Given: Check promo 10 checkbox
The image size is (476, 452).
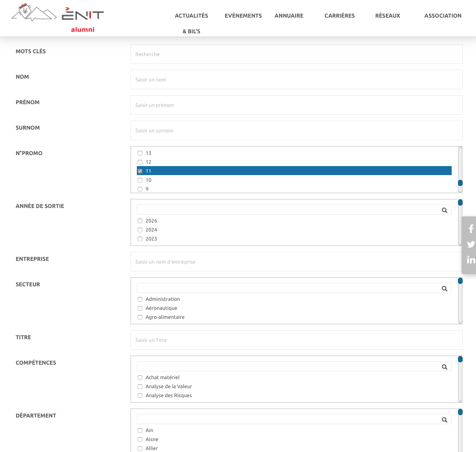Looking at the screenshot, I should (140, 180).
